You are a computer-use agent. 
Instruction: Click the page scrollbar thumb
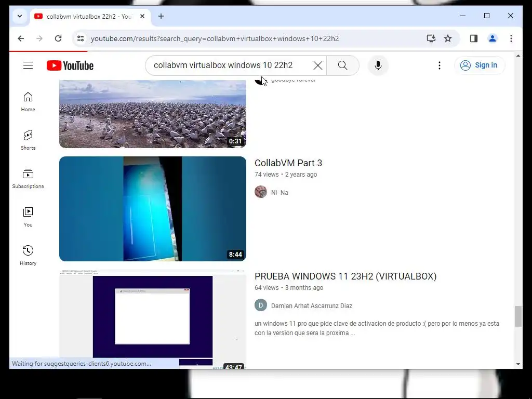click(518, 316)
